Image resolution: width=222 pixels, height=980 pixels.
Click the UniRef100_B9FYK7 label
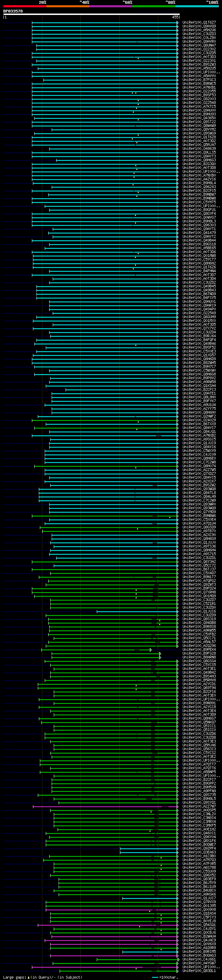point(199,401)
